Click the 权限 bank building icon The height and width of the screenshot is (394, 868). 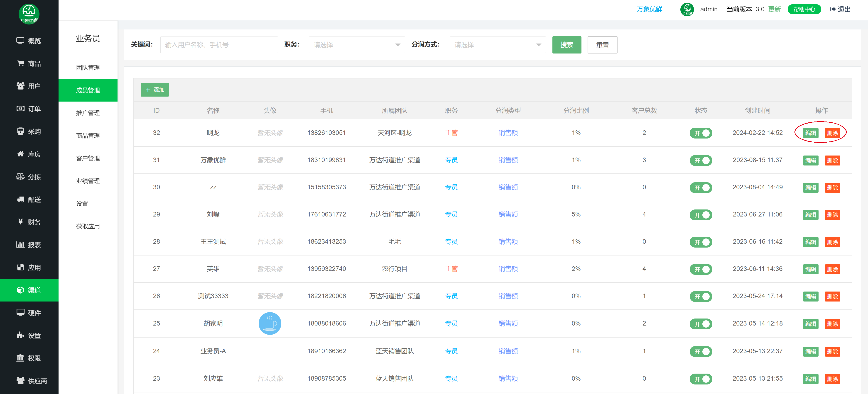tap(20, 358)
